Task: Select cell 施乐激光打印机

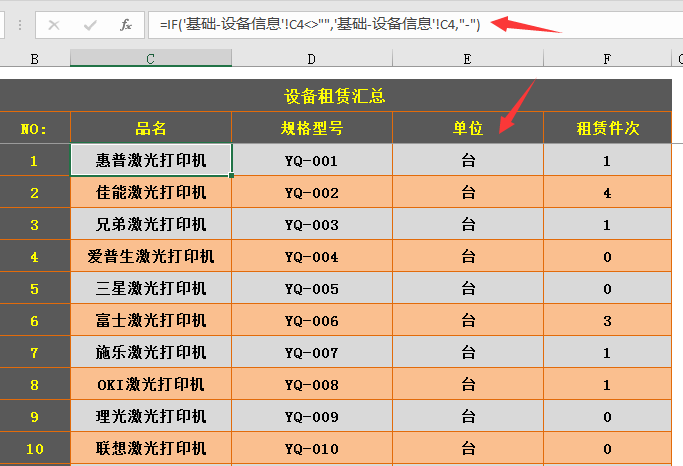Action: 151,352
